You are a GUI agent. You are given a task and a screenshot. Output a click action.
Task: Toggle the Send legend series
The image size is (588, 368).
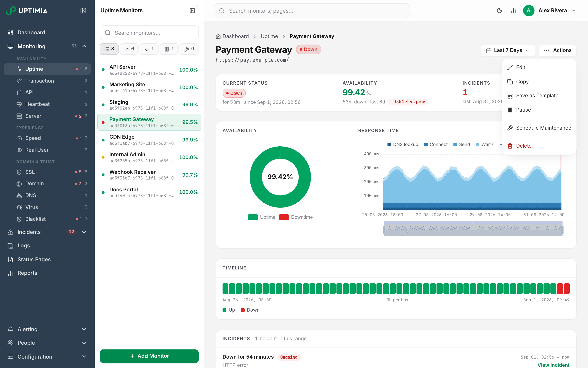pos(461,144)
